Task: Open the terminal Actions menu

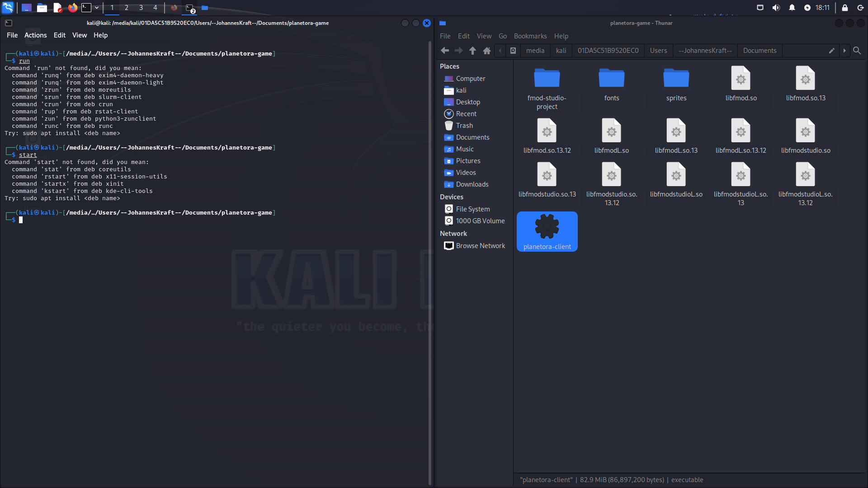Action: point(35,35)
